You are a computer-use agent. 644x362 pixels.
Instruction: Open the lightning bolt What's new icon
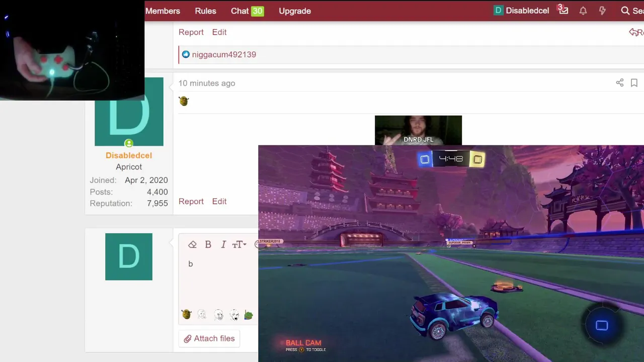pyautogui.click(x=602, y=11)
